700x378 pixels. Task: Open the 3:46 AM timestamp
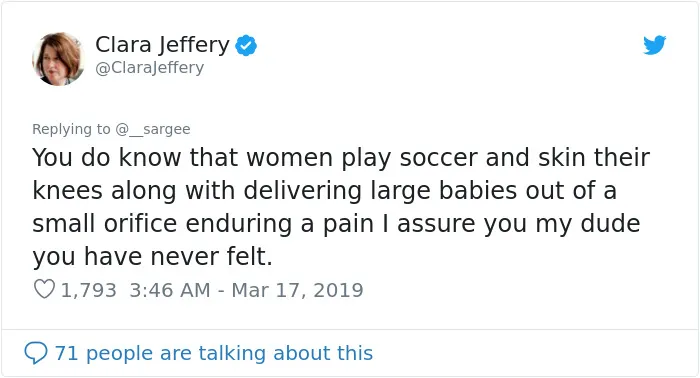tap(170, 290)
